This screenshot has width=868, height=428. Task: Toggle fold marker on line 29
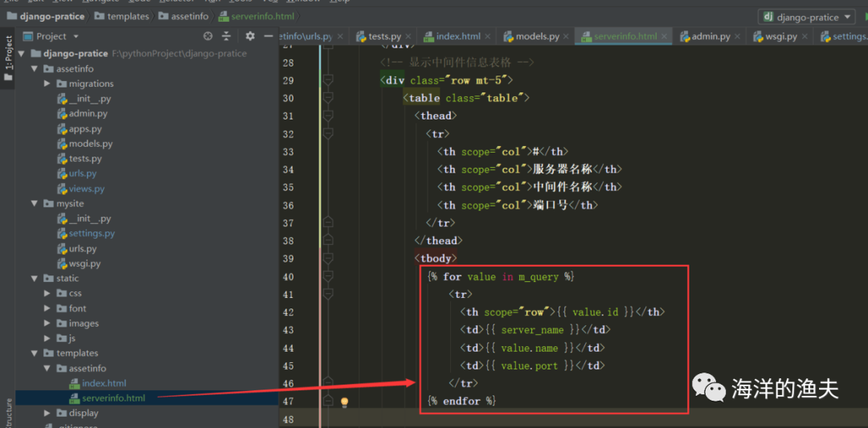328,80
